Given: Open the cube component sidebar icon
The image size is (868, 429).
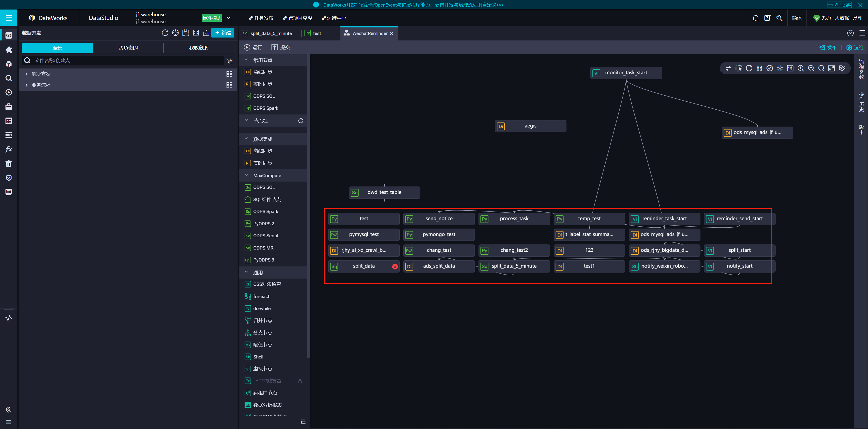Looking at the screenshot, I should coord(9,64).
